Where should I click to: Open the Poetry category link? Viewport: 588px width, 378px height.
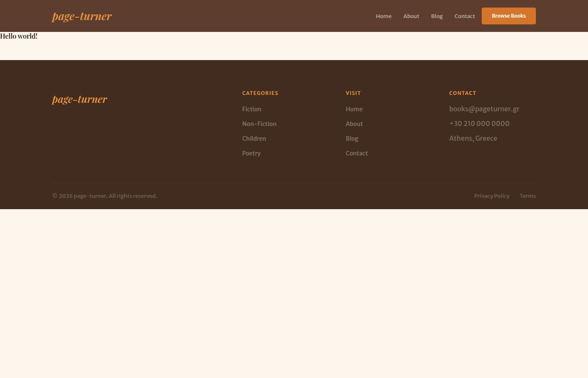pos(251,153)
